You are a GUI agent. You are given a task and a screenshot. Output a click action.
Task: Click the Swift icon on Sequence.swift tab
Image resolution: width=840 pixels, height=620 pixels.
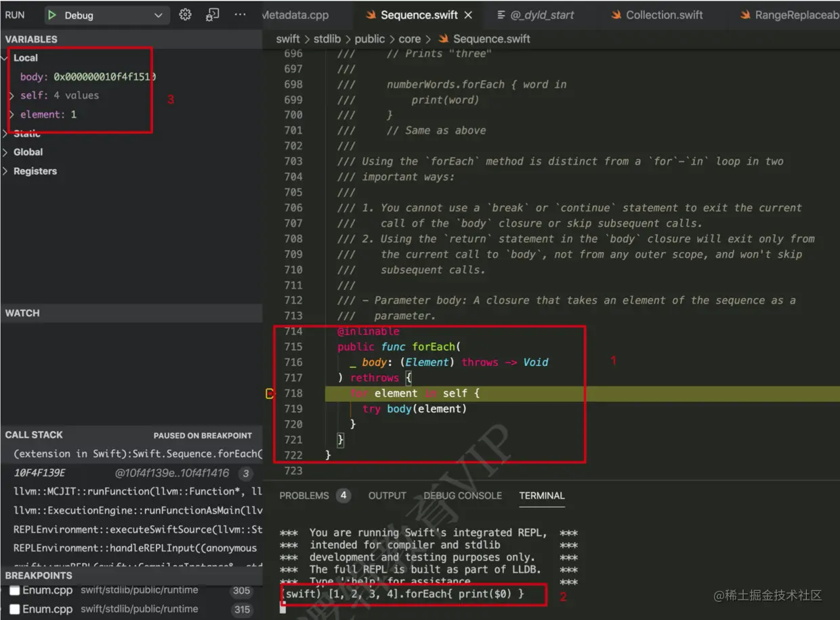click(371, 15)
